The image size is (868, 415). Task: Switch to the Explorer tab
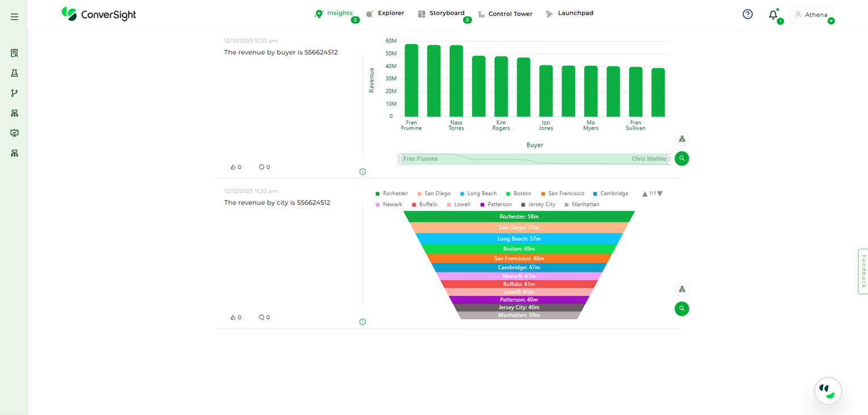click(385, 13)
